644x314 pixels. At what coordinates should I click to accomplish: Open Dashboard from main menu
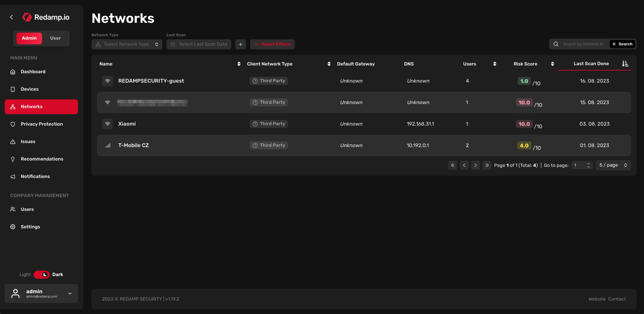click(41, 72)
